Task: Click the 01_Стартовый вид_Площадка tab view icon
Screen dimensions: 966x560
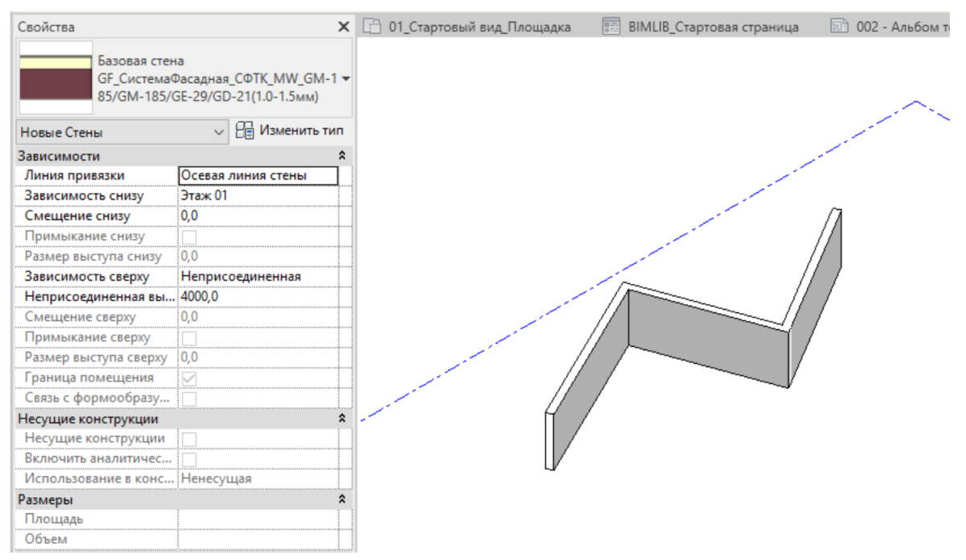Action: click(x=372, y=27)
